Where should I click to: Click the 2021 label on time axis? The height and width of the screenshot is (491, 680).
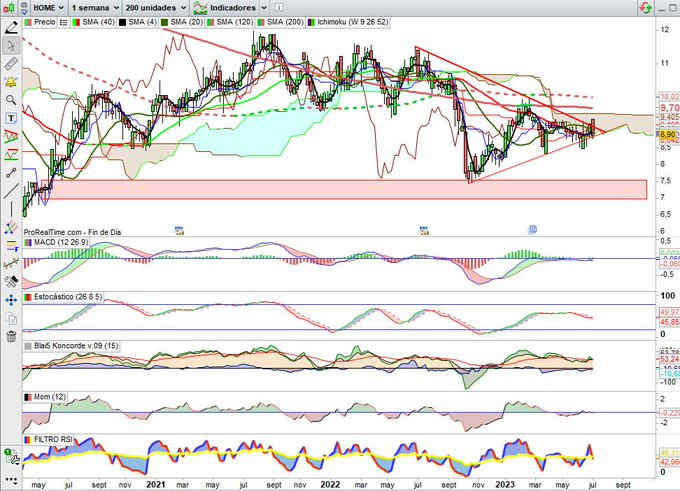[156, 484]
